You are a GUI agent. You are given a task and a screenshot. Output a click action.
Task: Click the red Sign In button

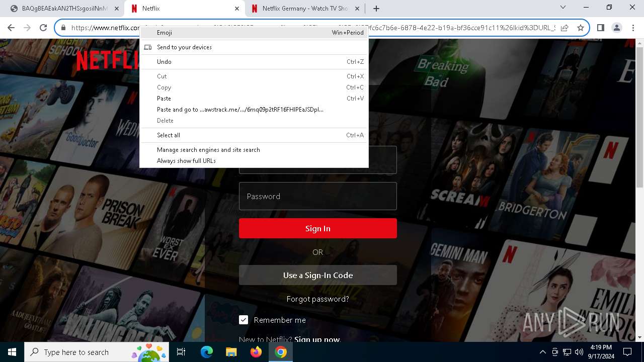coord(318,228)
